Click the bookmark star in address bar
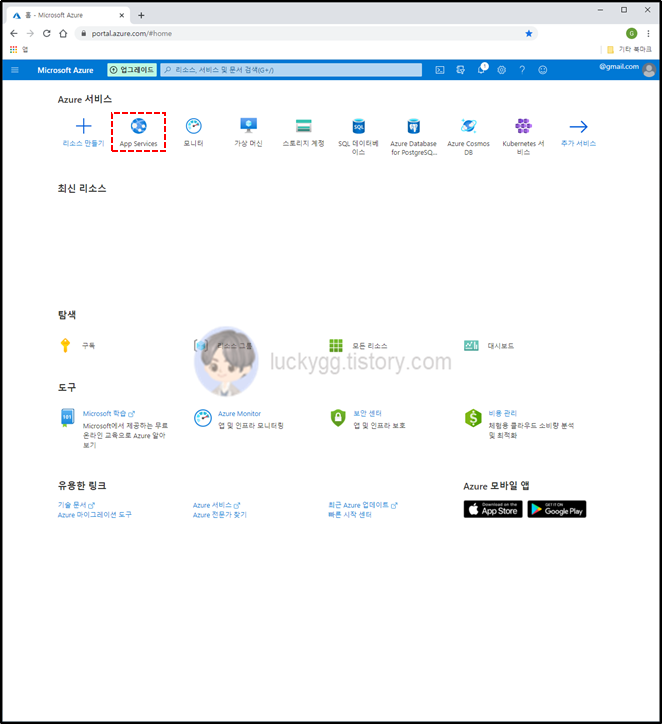This screenshot has height=724, width=662. (x=529, y=33)
